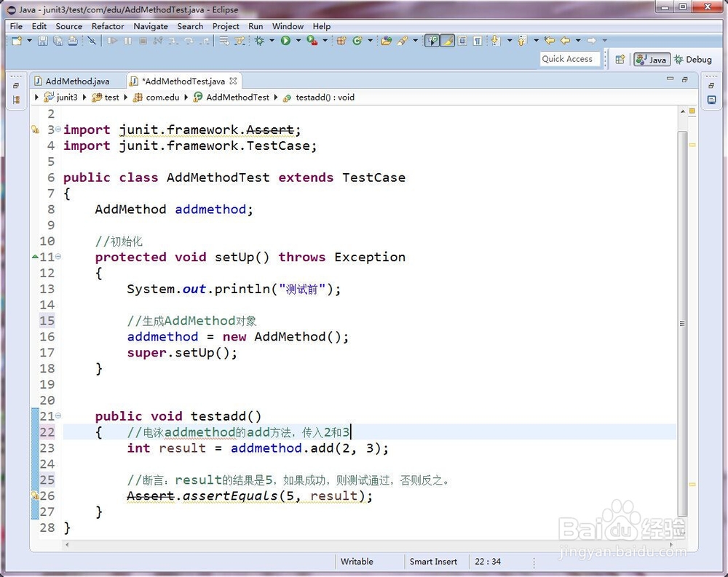Click the testadd() : void breadcrumb
This screenshot has width=728, height=577.
[319, 97]
